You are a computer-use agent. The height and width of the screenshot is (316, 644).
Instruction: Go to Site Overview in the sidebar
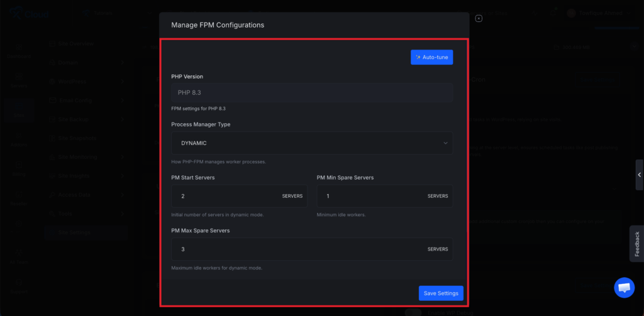coord(75,43)
